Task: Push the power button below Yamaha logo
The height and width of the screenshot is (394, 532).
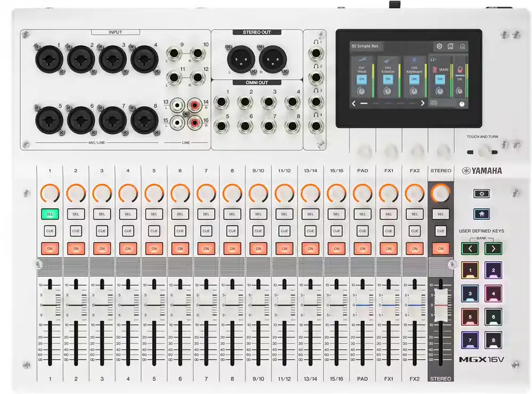Action: click(481, 194)
